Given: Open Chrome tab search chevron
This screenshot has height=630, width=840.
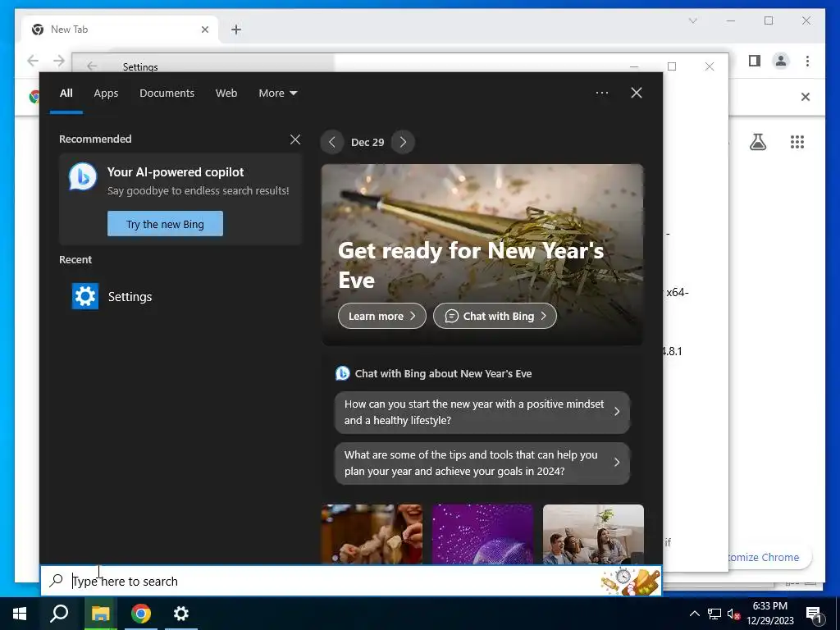Looking at the screenshot, I should click(692, 21).
